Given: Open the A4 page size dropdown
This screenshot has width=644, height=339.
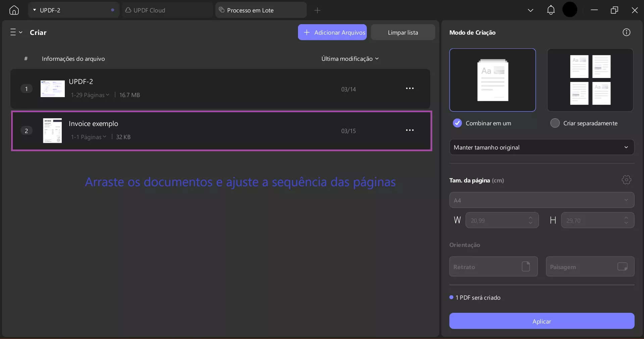Looking at the screenshot, I should click(x=541, y=200).
